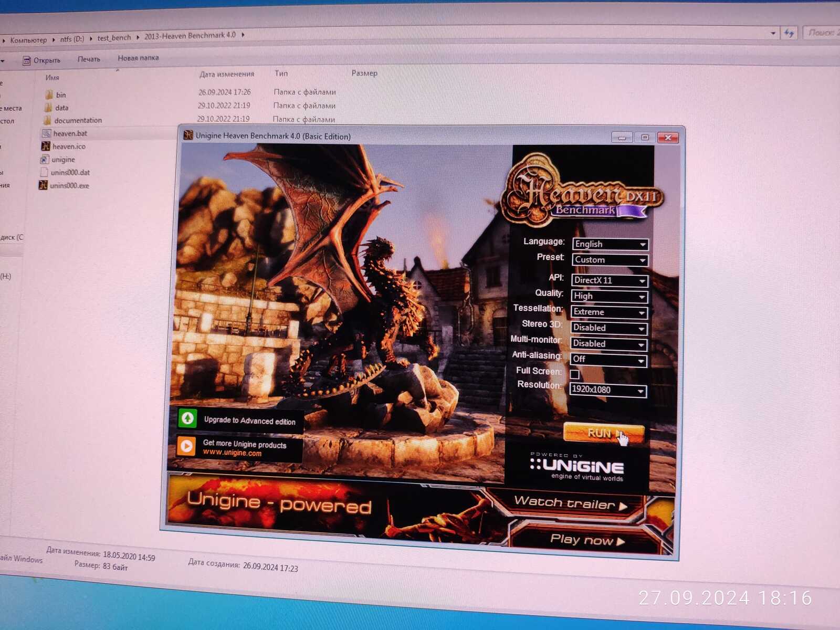Open the Tessellation dropdown set to Extreme

[609, 312]
